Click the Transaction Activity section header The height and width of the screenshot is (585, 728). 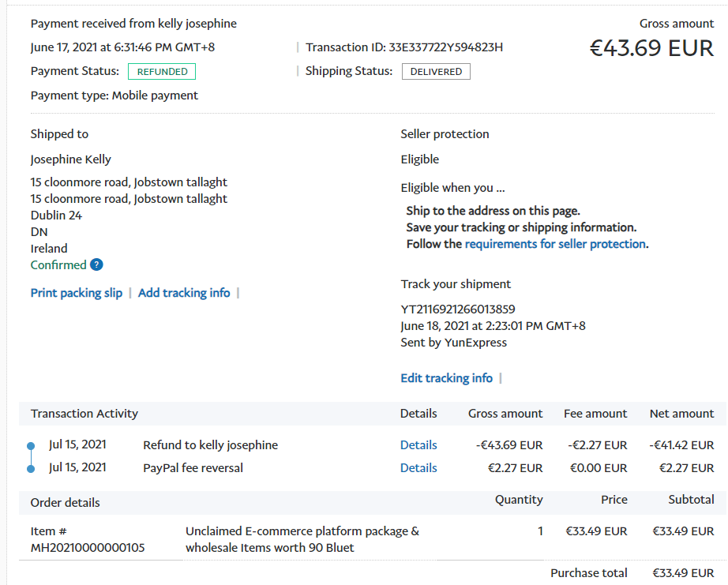(x=84, y=414)
